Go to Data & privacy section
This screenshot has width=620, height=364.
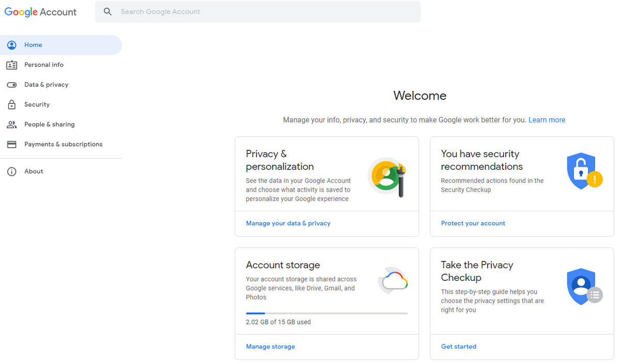pos(47,85)
